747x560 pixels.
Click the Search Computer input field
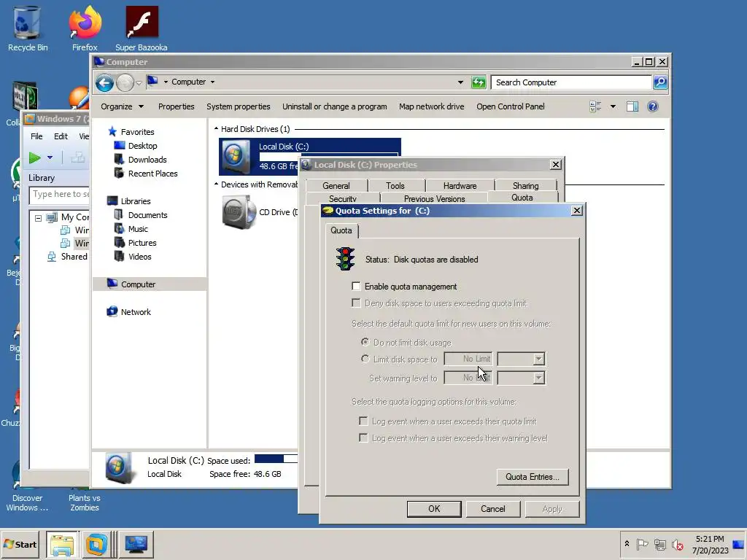571,82
